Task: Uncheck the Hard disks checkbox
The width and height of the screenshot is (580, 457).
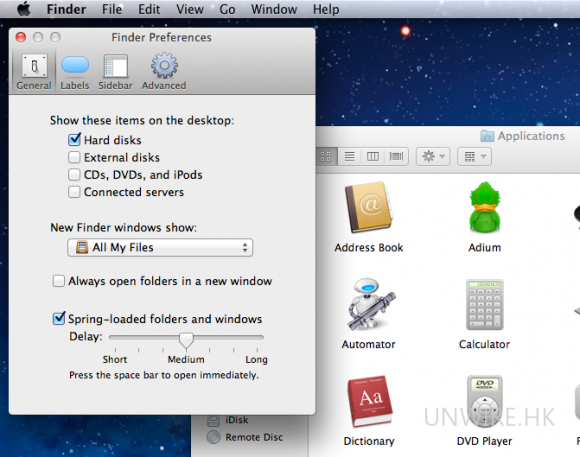Action: [74, 140]
